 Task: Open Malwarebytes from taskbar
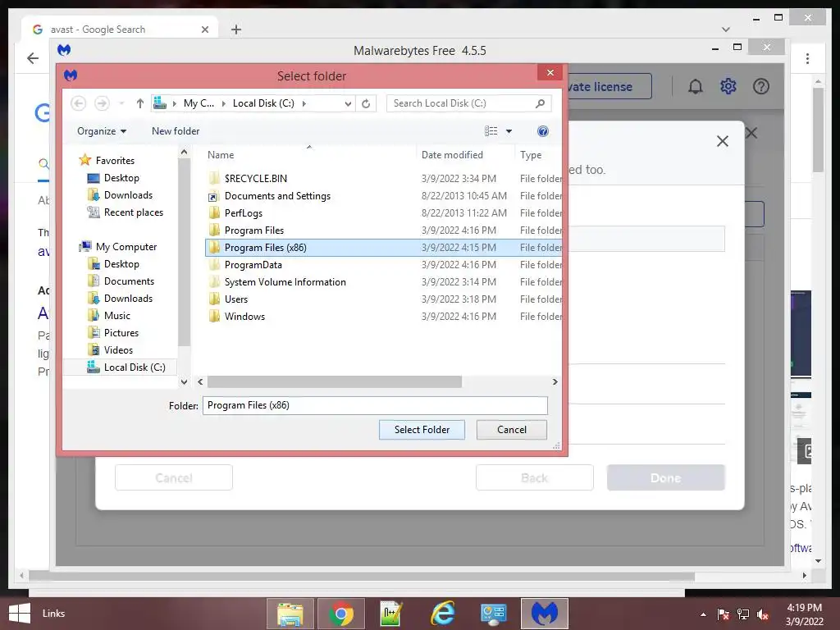(x=545, y=614)
